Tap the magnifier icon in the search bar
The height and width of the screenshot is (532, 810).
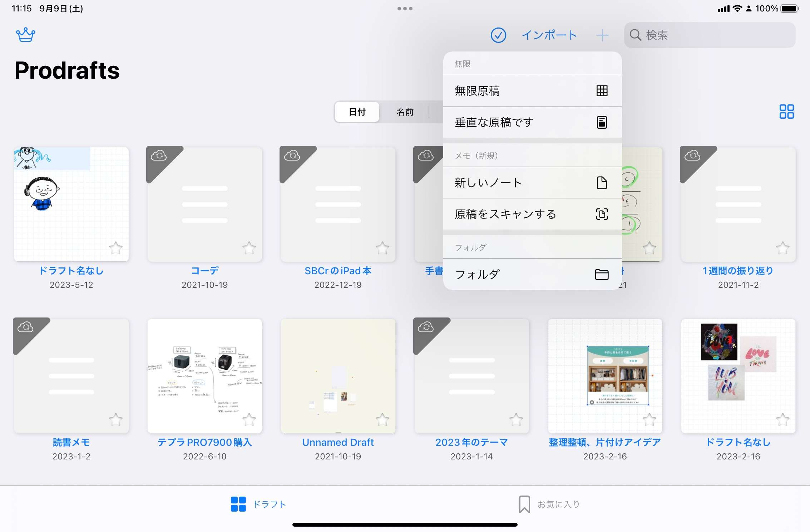636,35
